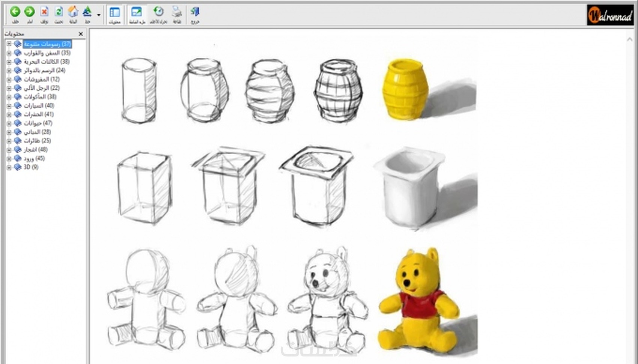Viewport: 638px width, 364px height.
Task: Go forward with the green right arrow
Action: coord(29,12)
